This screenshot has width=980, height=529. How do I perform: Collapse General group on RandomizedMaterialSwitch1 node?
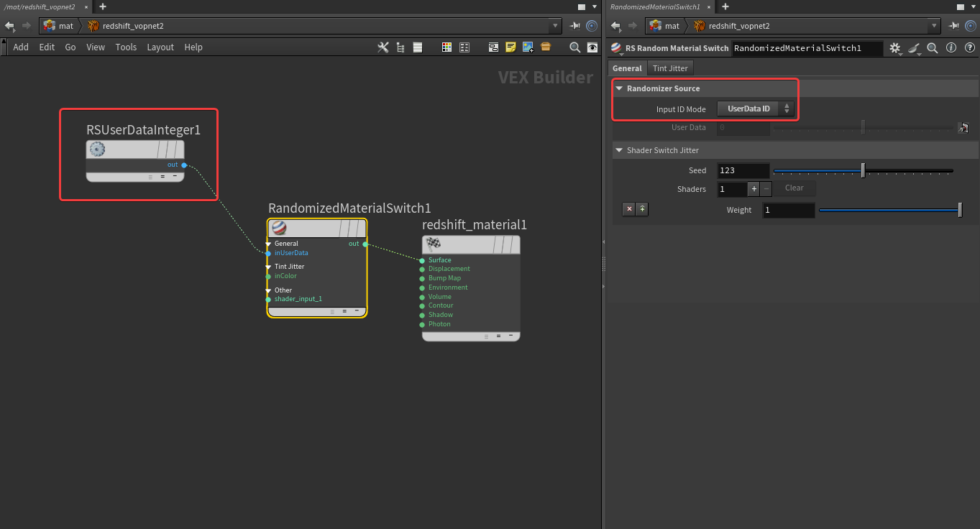pos(268,244)
